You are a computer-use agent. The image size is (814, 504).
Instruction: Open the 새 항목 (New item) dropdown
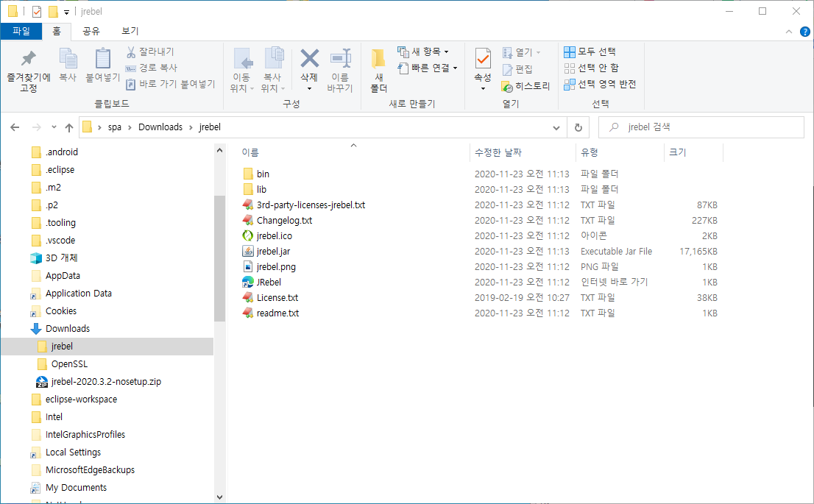coord(423,52)
